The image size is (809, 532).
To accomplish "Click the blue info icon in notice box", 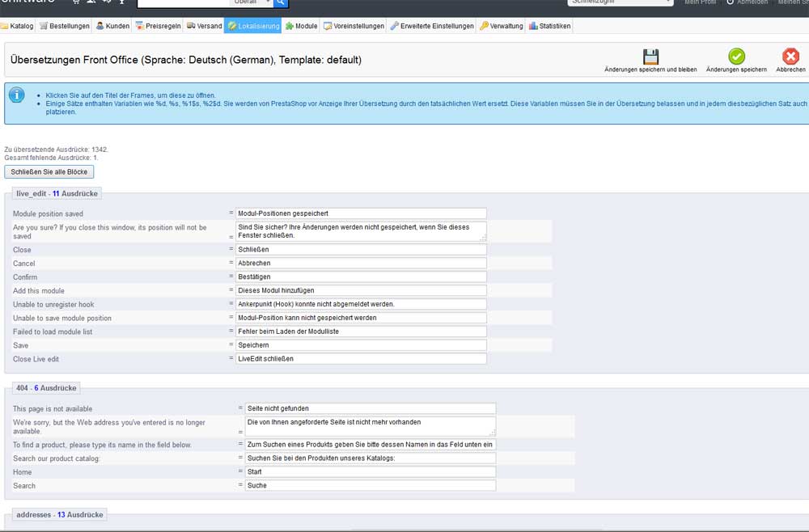I will point(16,95).
